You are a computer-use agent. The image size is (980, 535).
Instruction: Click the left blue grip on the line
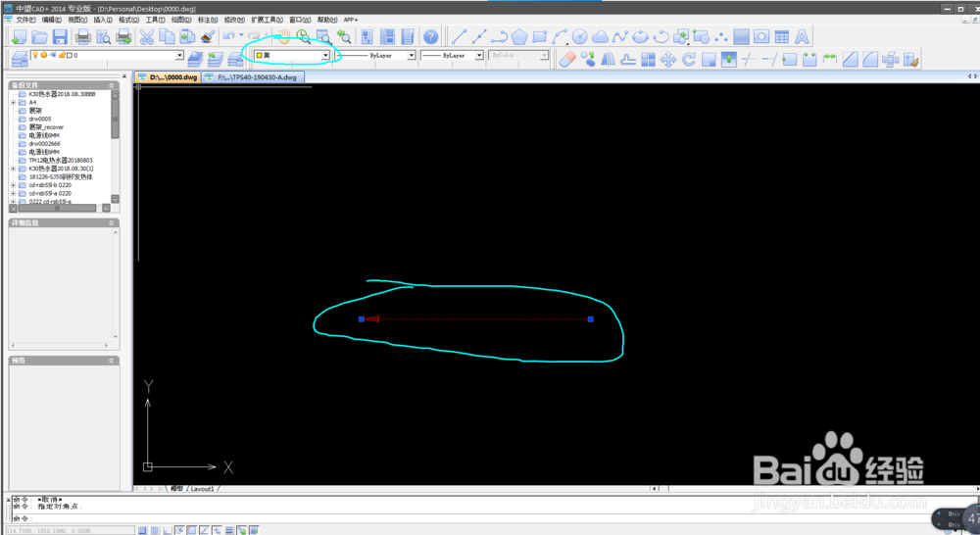(x=362, y=318)
